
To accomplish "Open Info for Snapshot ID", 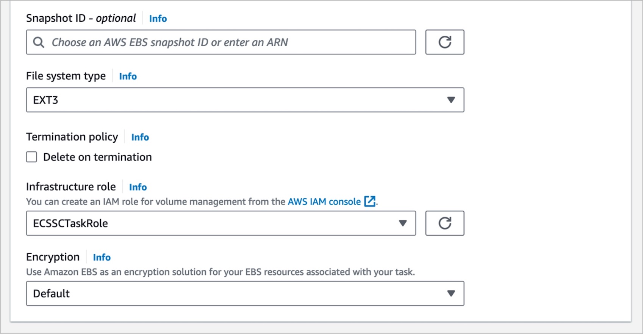I will click(158, 19).
